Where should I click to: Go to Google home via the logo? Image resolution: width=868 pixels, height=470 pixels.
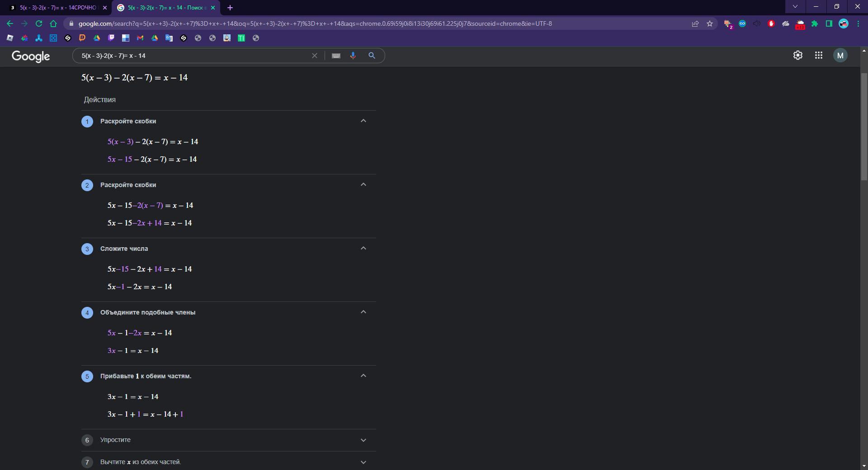pyautogui.click(x=31, y=56)
